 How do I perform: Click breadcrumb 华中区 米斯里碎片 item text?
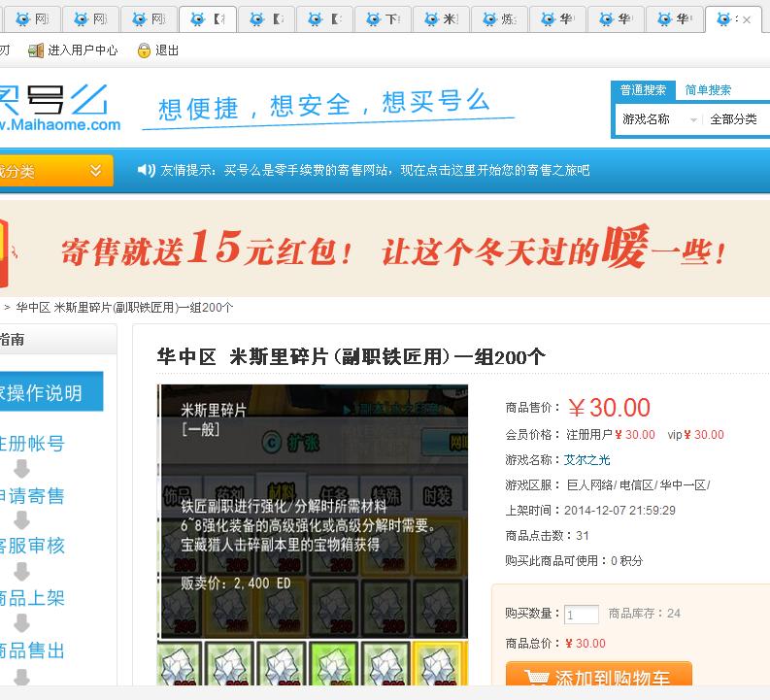[x=124, y=308]
